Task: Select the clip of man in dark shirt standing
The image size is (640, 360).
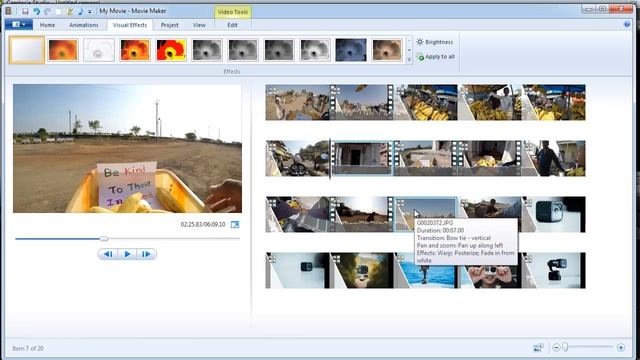Action: [x=553, y=158]
